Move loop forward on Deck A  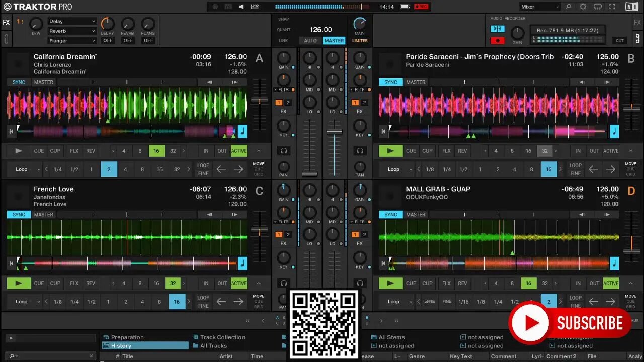[238, 169]
